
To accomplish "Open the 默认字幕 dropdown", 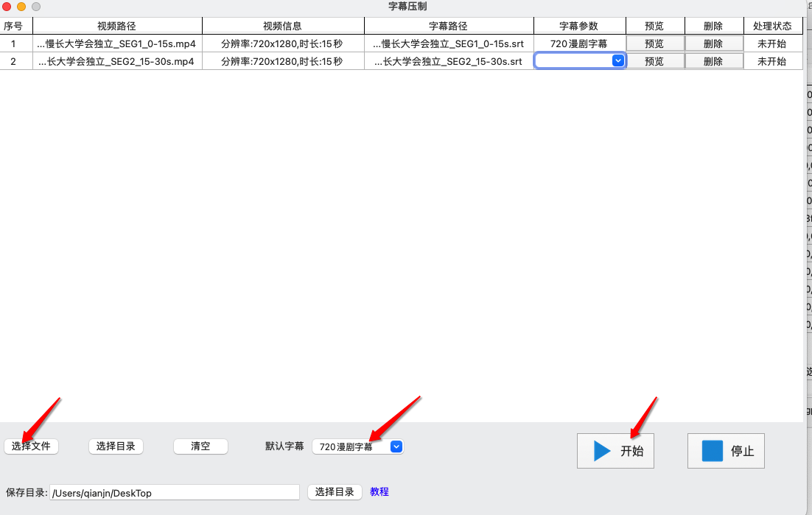I will click(358, 446).
